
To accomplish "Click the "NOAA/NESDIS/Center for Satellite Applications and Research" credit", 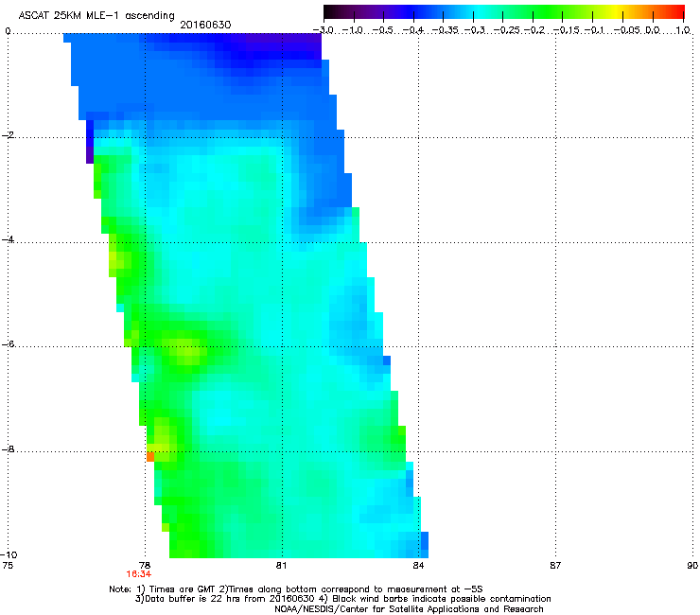I will click(409, 609).
